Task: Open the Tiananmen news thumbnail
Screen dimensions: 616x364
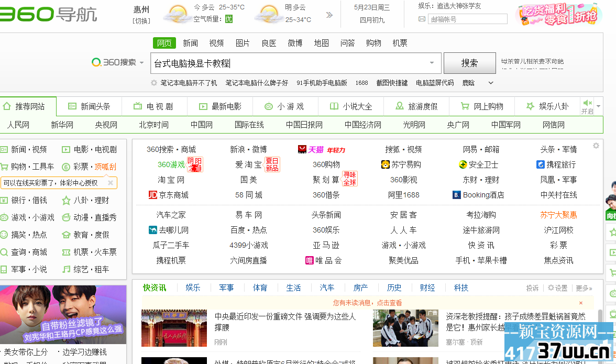Action: 174,328
